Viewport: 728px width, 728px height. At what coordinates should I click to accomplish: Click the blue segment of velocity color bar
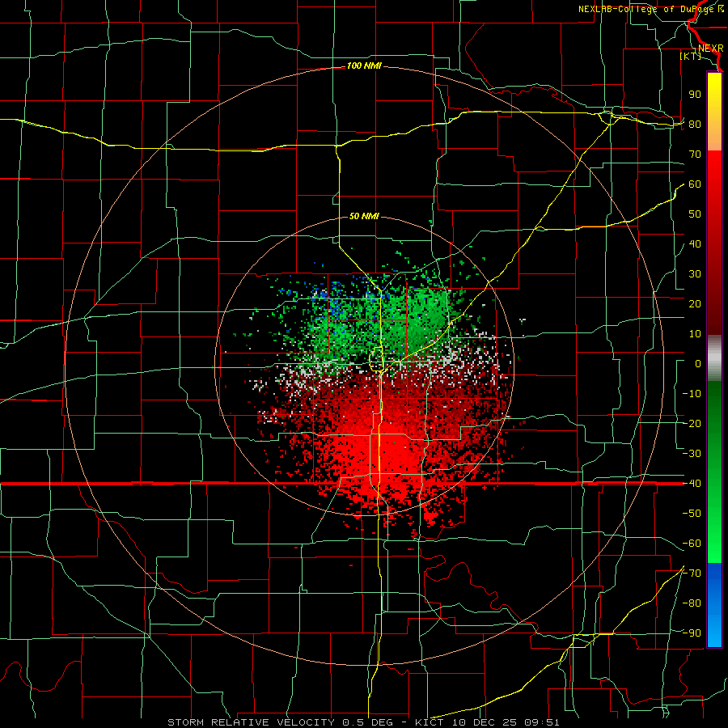tap(714, 605)
